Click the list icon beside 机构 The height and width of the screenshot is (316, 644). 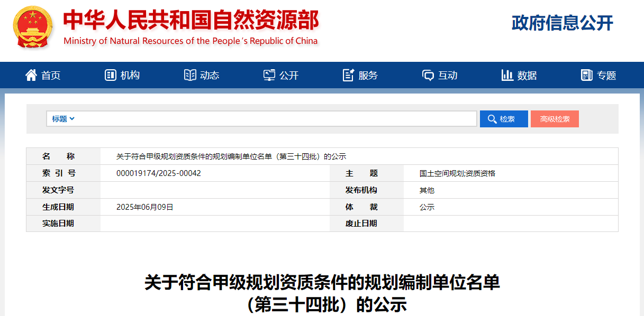pyautogui.click(x=110, y=75)
